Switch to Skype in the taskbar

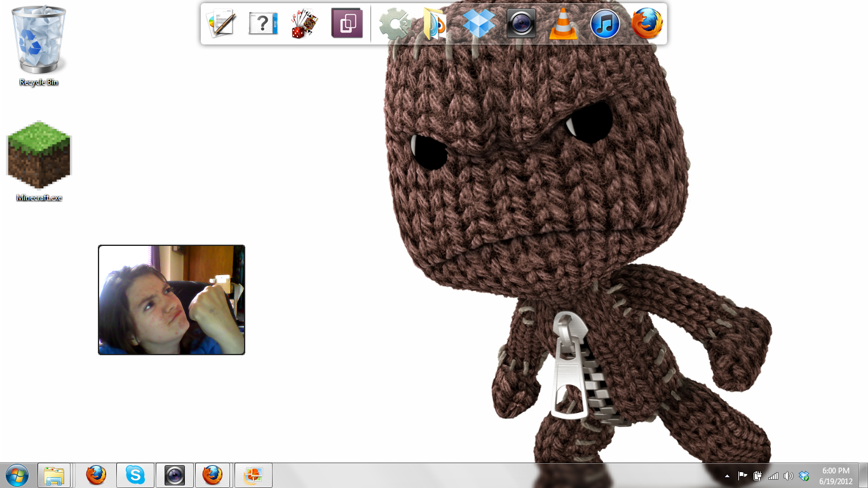tap(135, 475)
